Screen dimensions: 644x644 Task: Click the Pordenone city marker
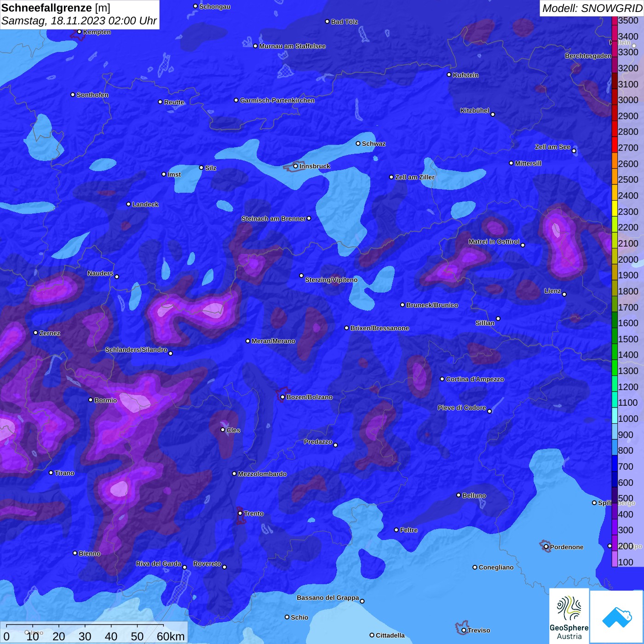tap(546, 546)
